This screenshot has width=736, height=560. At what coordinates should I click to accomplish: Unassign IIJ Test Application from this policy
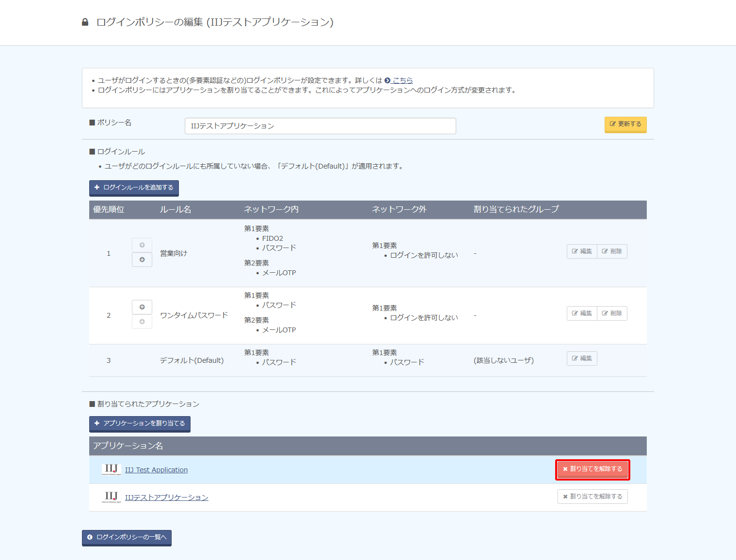[592, 469]
